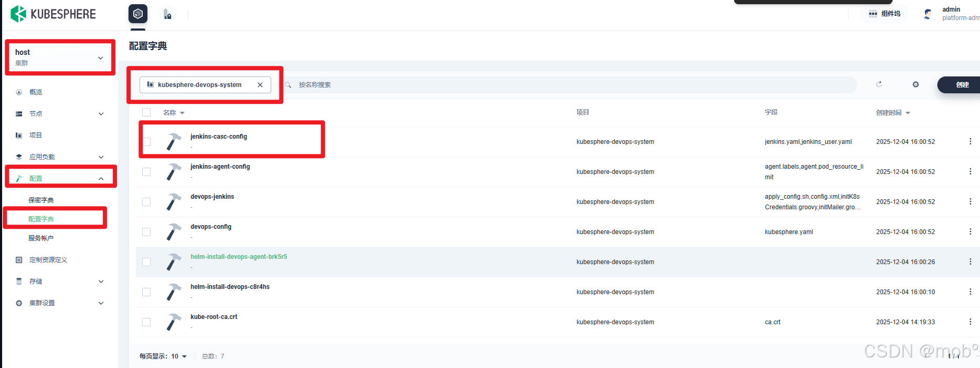The height and width of the screenshot is (368, 980).
Task: Open the 组件坞 component dock
Action: [x=885, y=14]
